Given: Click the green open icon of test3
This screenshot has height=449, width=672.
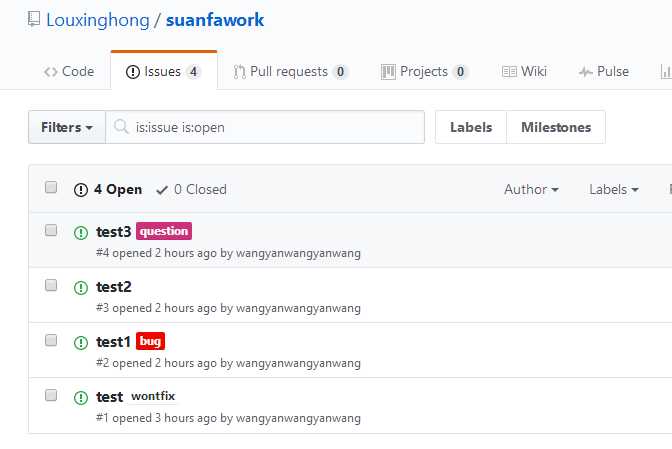Looking at the screenshot, I should click(x=81, y=233).
